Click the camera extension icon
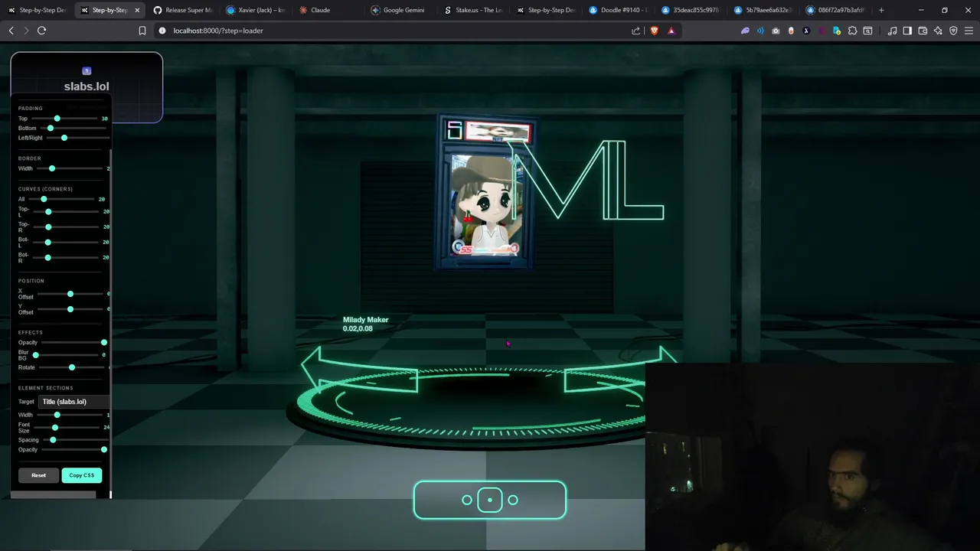Screen dimensions: 980x551 [776, 31]
